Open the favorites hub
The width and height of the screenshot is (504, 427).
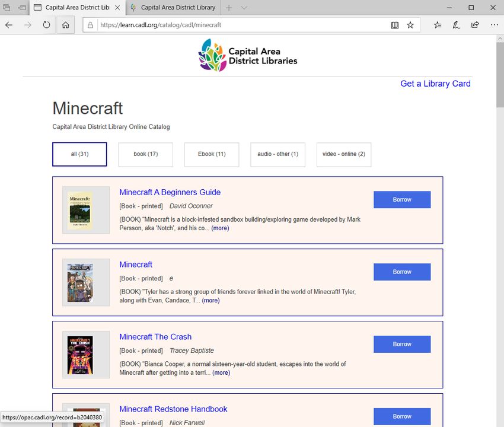point(438,25)
